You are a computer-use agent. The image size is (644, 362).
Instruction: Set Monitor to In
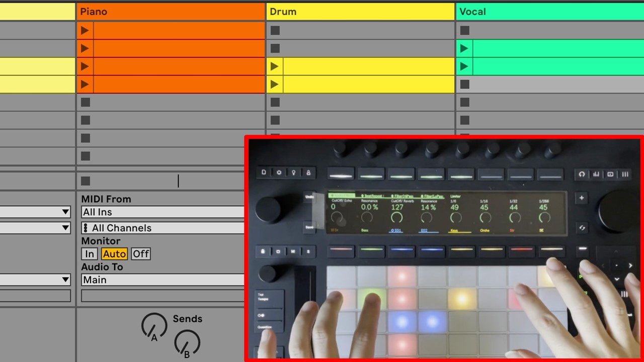(x=89, y=254)
